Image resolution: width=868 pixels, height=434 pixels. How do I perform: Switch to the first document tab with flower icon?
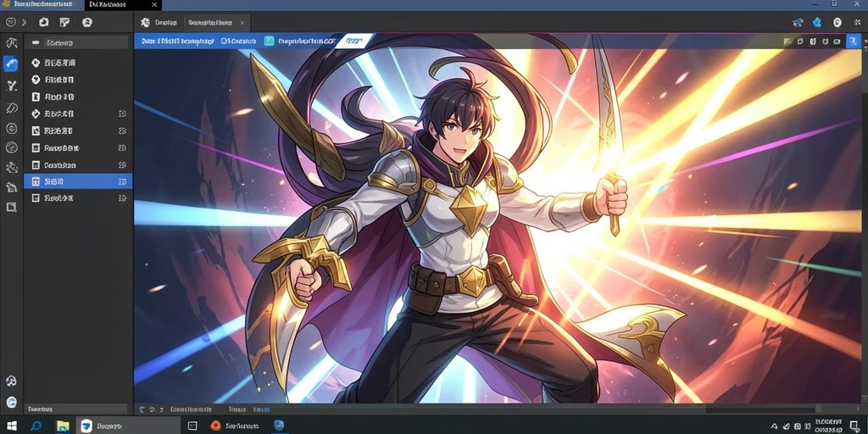point(159,23)
